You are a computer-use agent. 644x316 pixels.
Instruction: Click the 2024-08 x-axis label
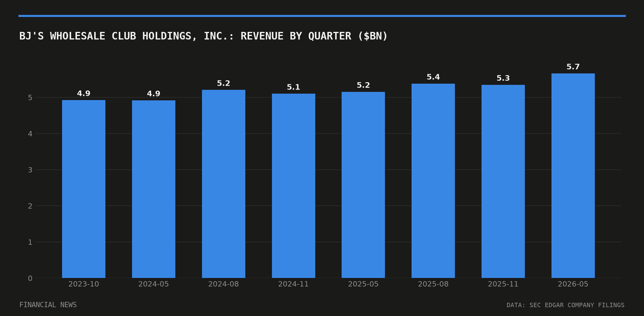(224, 284)
